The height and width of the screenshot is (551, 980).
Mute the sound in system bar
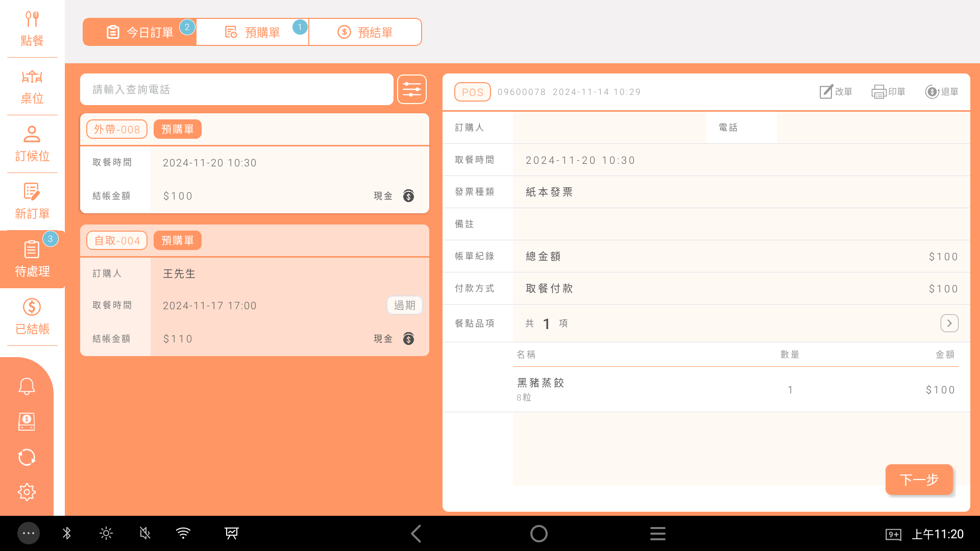click(145, 534)
